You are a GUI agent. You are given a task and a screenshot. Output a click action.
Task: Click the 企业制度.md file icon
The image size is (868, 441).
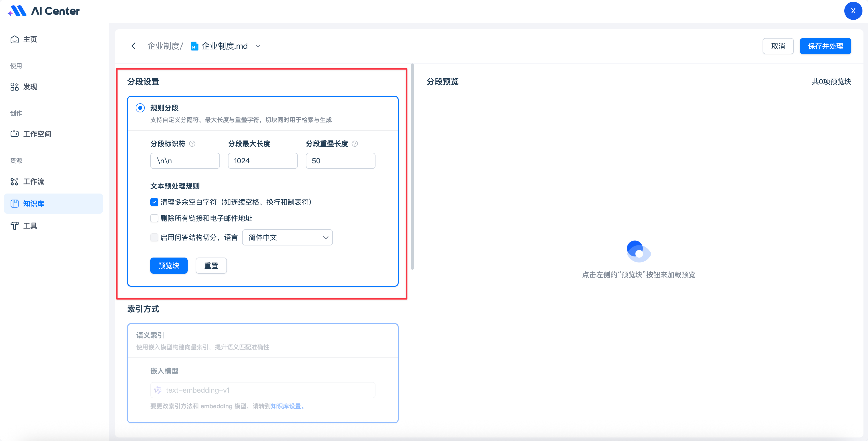[194, 46]
